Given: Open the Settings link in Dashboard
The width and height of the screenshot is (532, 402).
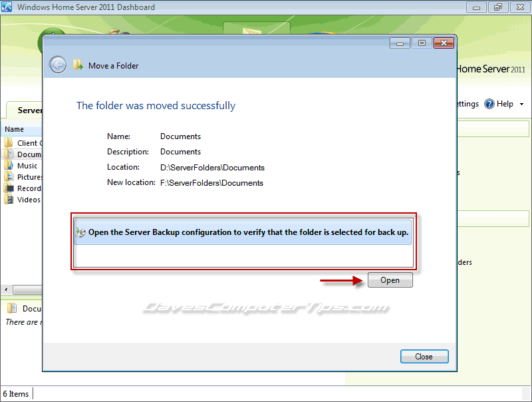Looking at the screenshot, I should (467, 104).
